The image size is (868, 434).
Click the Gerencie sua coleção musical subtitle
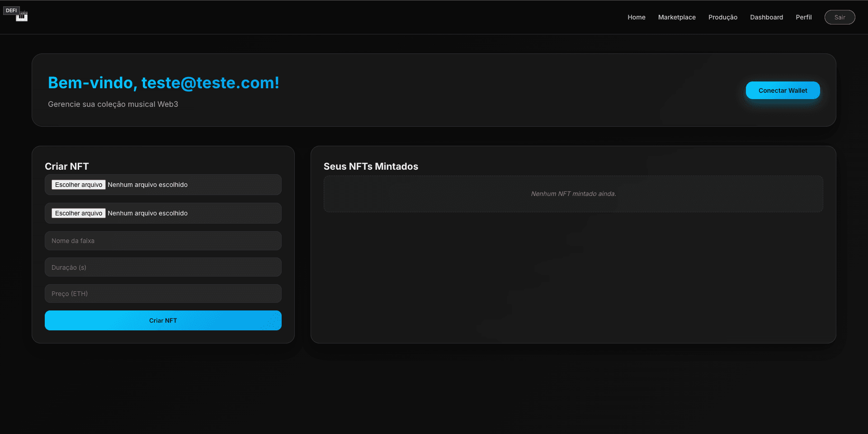point(113,104)
